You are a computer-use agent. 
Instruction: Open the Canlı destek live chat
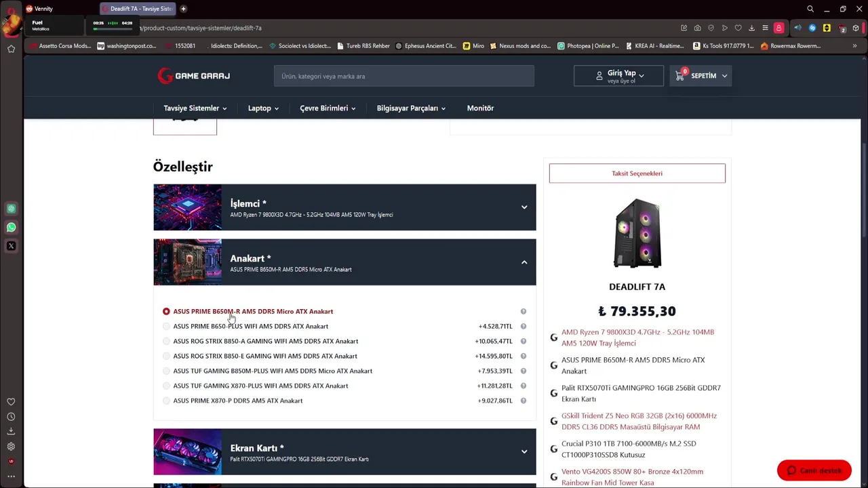coord(814,470)
